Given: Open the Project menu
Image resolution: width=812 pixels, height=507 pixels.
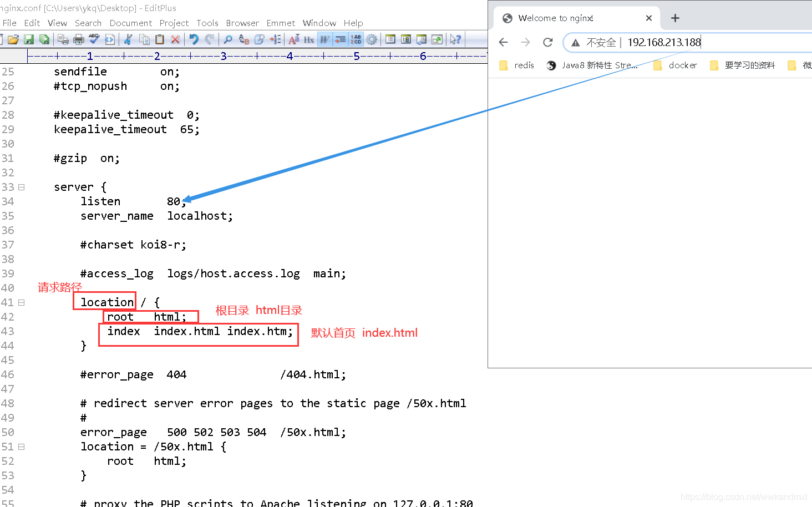Looking at the screenshot, I should pyautogui.click(x=174, y=23).
